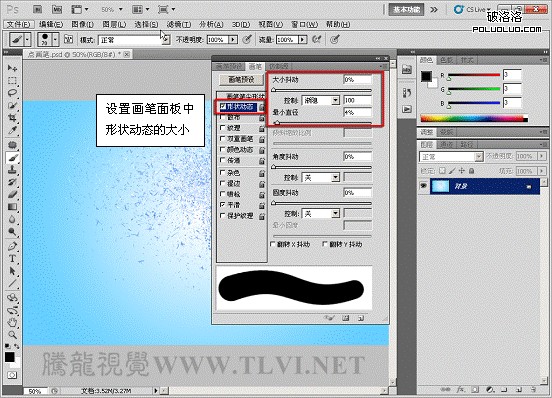Click the 画笔预设 button
552x398 pixels.
(242, 80)
